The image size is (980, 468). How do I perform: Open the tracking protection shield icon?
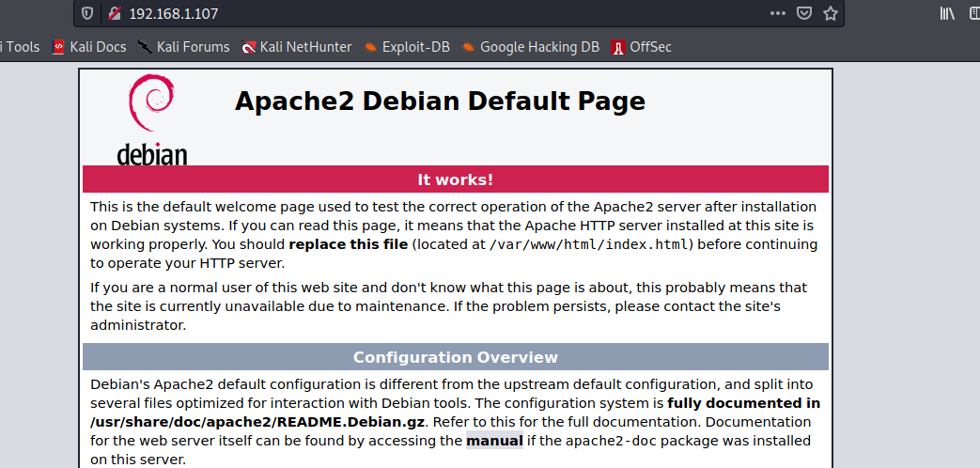87,13
